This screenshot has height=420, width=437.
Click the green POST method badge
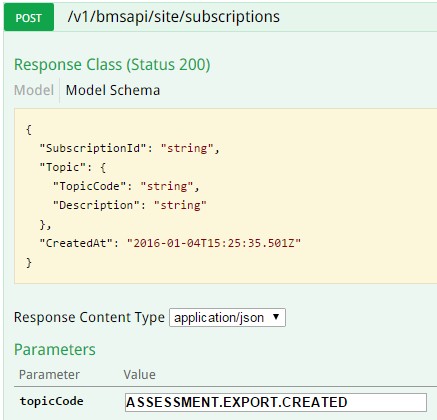pos(29,17)
